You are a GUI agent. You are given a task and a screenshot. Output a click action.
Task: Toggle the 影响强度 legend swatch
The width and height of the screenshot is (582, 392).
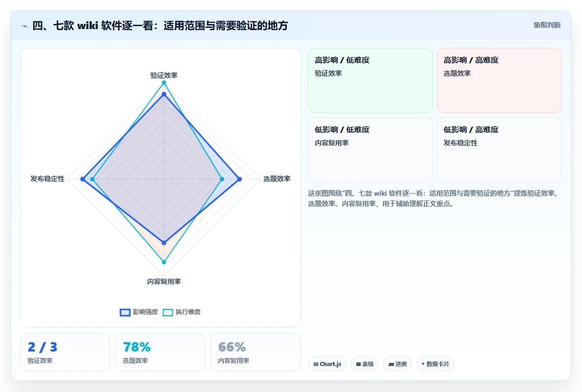pyautogui.click(x=125, y=312)
